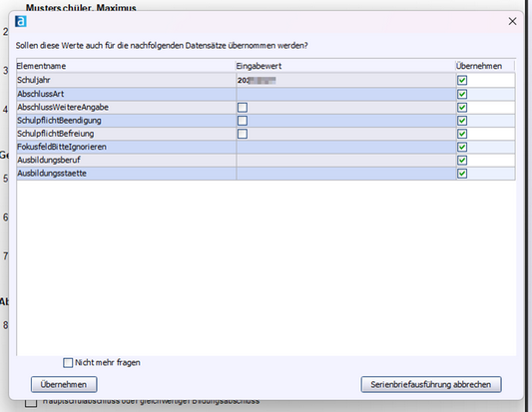
Task: Click the empty Eingabewert cell for Ausbildungsberuf
Action: point(346,161)
